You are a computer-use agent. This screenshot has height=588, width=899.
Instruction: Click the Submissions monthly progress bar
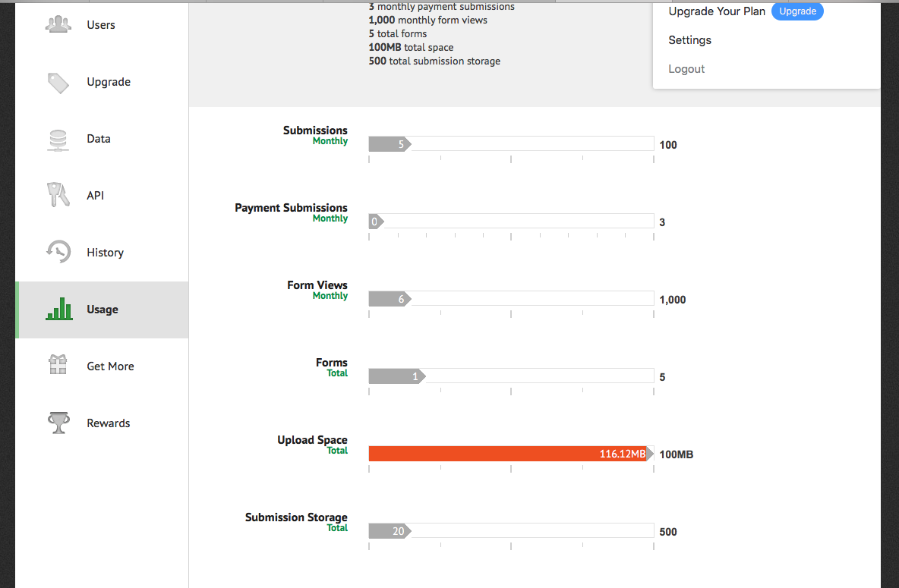(510, 144)
